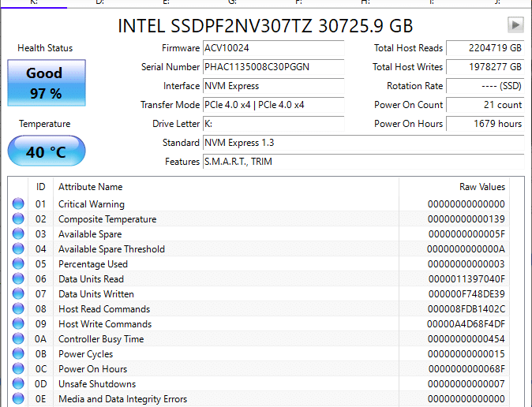Select the Host Write Commands attribute name
This screenshot has width=532, height=407.
pos(105,323)
